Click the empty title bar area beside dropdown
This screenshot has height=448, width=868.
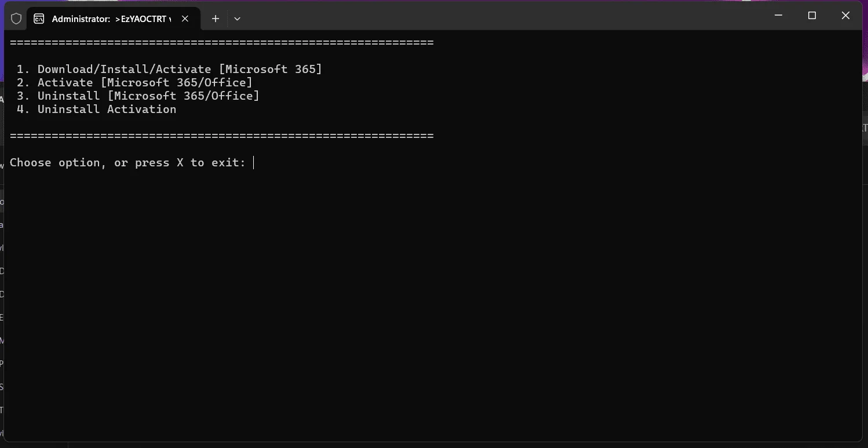tap(498, 16)
